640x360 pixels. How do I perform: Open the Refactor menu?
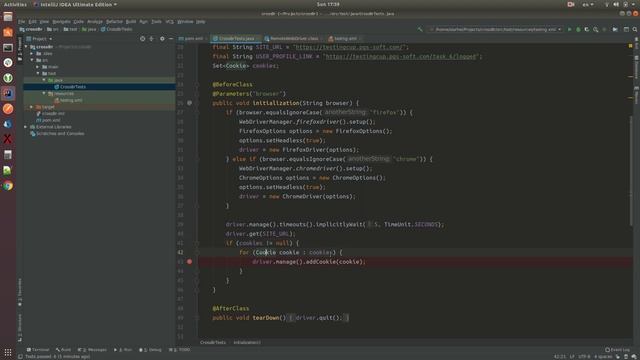click(x=114, y=21)
